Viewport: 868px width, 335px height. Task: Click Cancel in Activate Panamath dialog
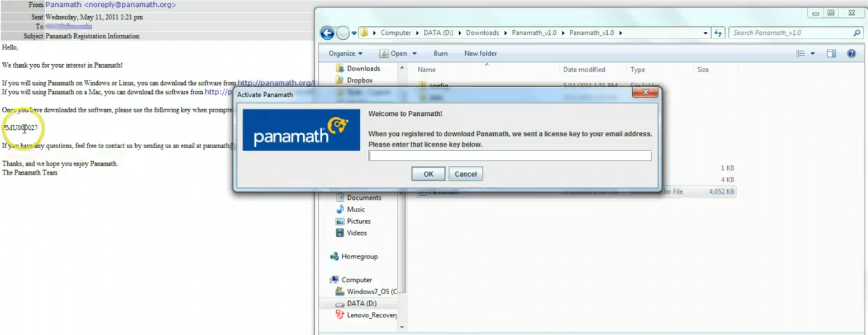pos(466,174)
